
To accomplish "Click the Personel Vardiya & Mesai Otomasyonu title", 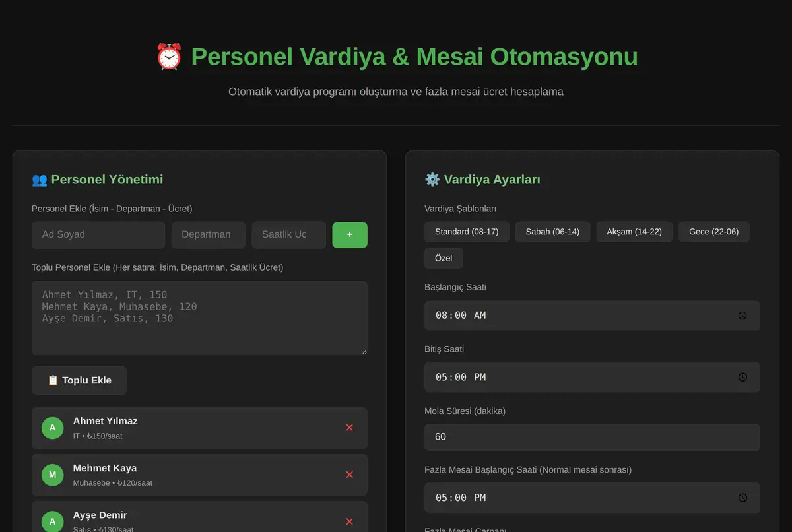I will (x=414, y=57).
